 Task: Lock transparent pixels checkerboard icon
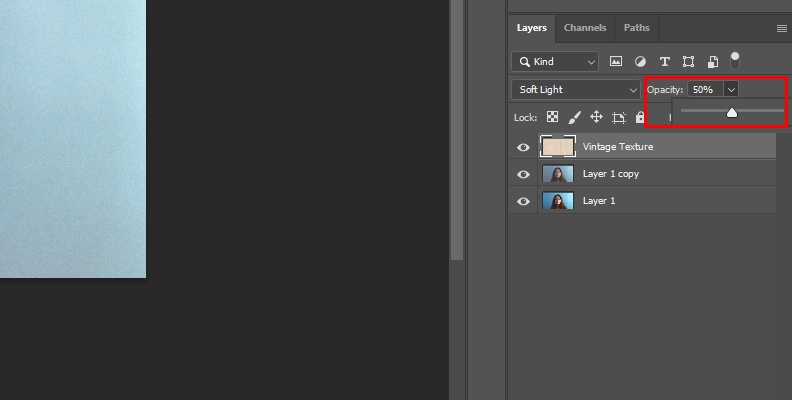pyautogui.click(x=553, y=117)
